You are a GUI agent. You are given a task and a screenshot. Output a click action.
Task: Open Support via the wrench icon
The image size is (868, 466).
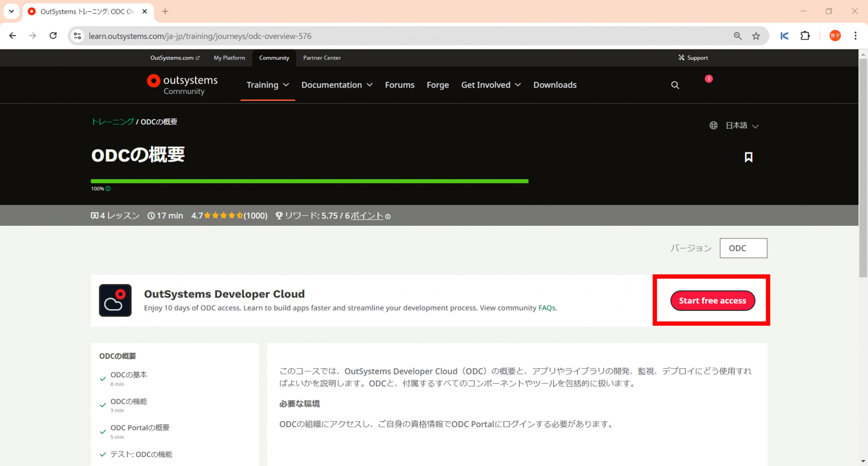point(682,58)
